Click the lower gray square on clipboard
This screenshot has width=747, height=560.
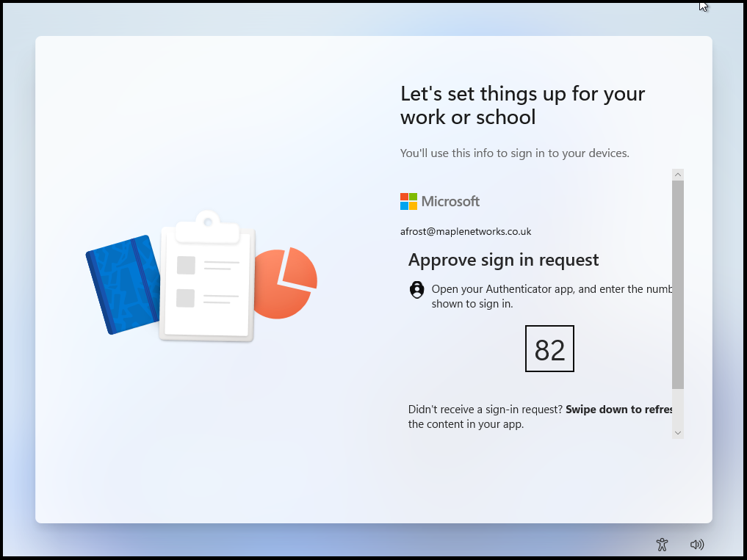[186, 298]
